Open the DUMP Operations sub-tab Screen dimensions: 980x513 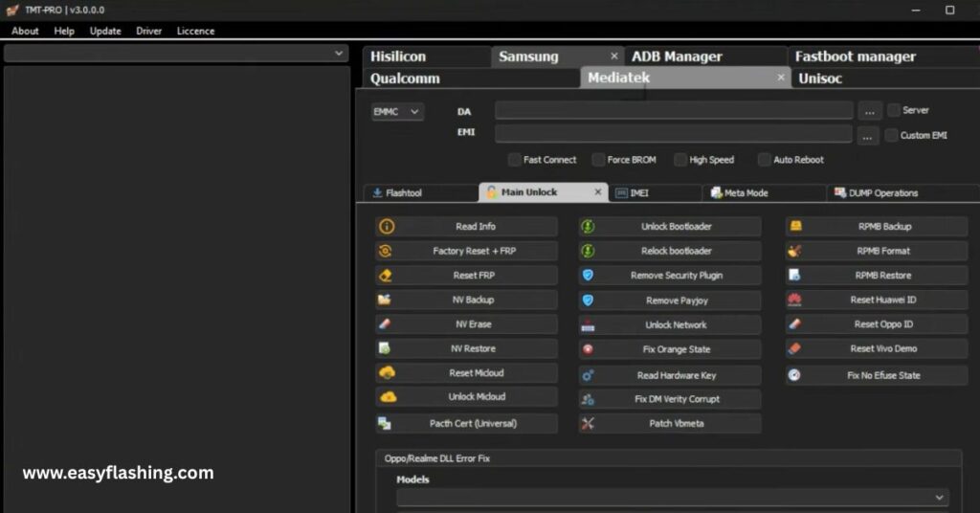[902, 193]
